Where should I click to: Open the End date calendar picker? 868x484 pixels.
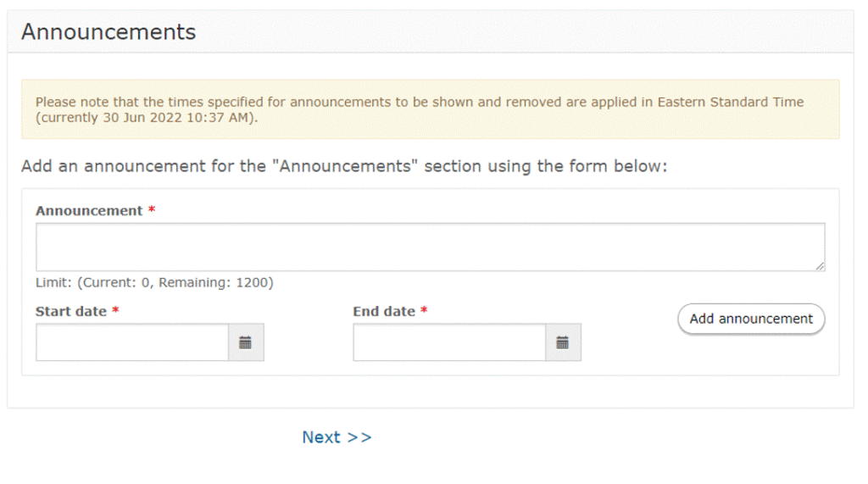[563, 342]
